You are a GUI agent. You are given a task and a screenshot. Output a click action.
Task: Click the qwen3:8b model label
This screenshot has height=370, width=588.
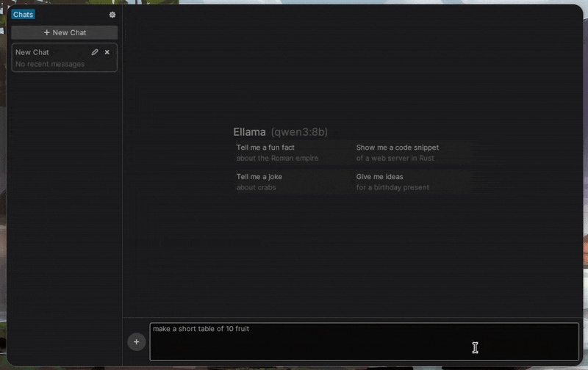click(299, 132)
